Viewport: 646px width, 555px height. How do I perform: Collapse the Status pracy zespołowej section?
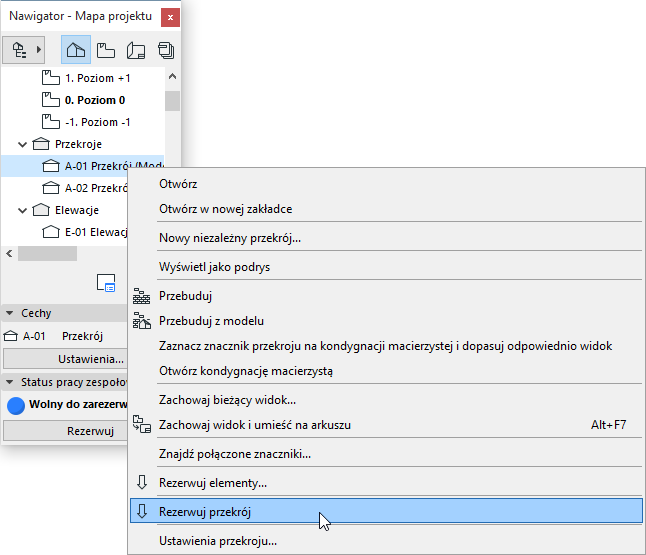pyautogui.click(x=9, y=382)
